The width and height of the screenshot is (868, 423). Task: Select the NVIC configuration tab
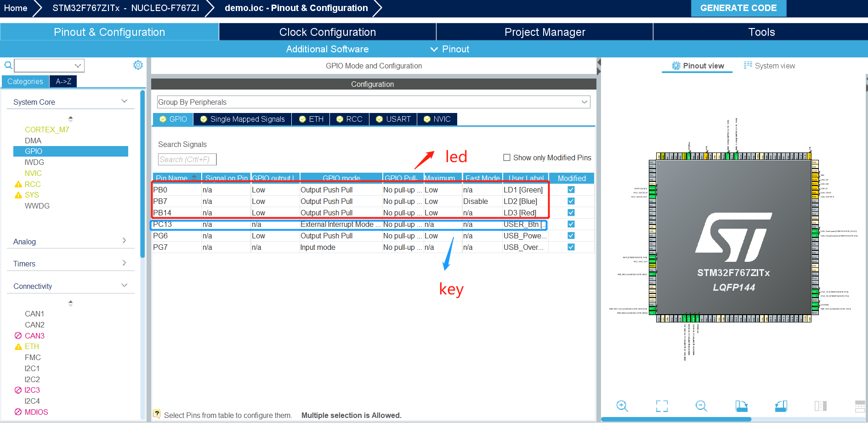tap(437, 119)
